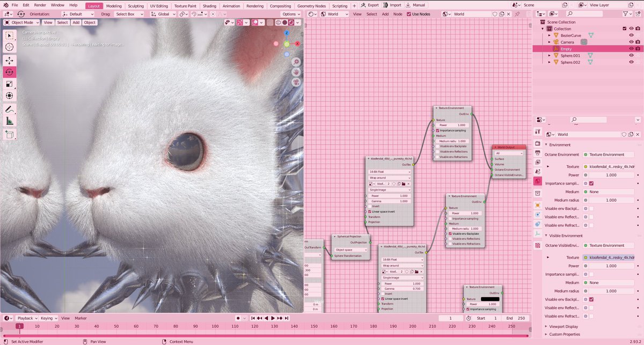
Task: Toggle Sphere.002 visibility eye icon
Action: point(631,62)
